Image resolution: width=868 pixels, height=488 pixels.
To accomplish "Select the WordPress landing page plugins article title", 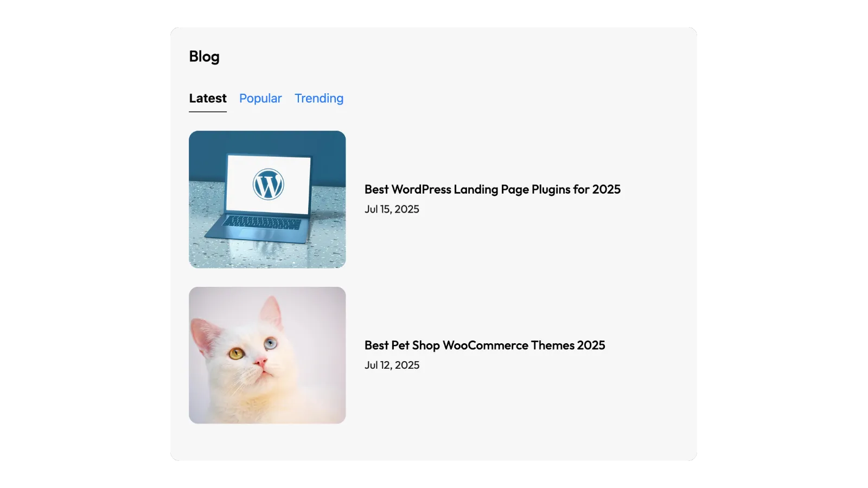I will click(493, 189).
